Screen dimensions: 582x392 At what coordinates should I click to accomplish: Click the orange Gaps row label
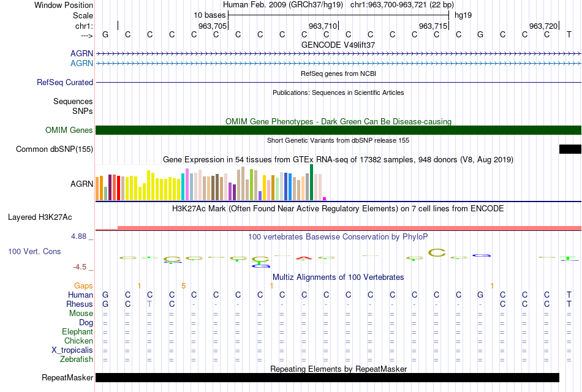83,286
